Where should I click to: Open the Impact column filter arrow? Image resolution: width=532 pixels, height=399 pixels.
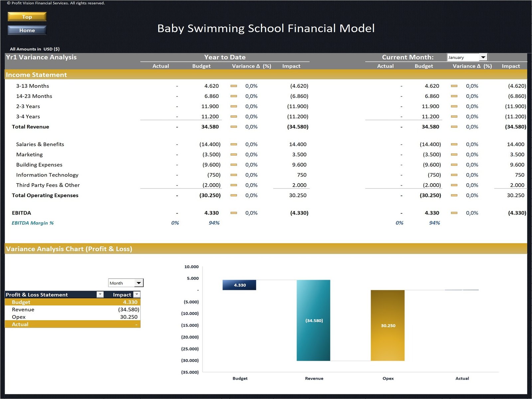[x=137, y=295]
